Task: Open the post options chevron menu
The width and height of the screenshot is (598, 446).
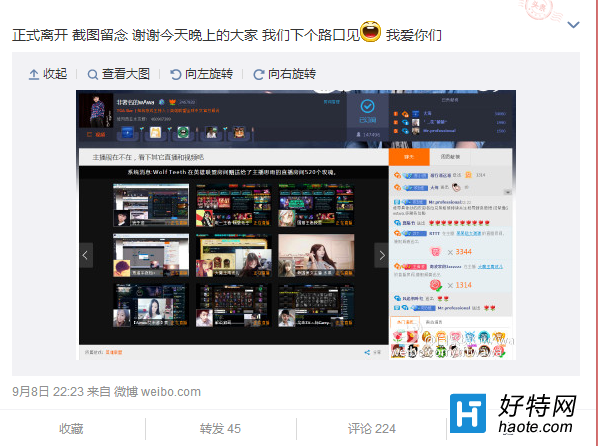Action: 573,25
